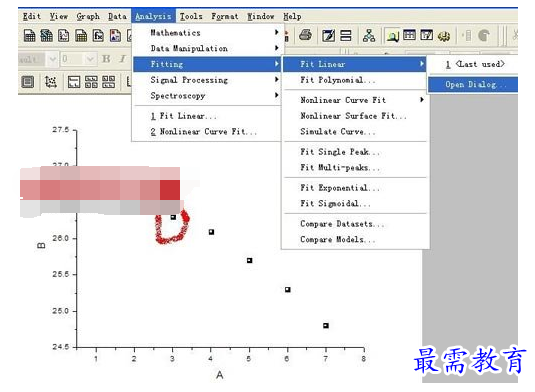Click the X axis title A

coord(220,375)
